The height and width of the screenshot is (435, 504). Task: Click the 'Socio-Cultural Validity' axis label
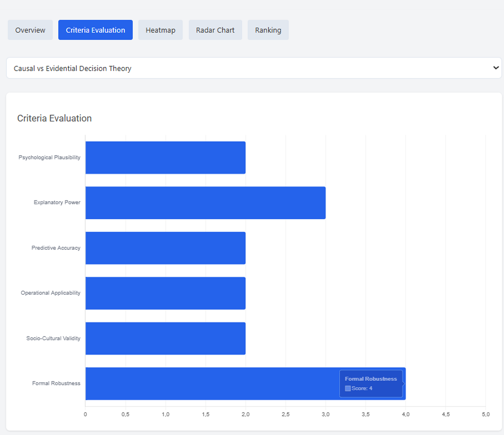53,338
